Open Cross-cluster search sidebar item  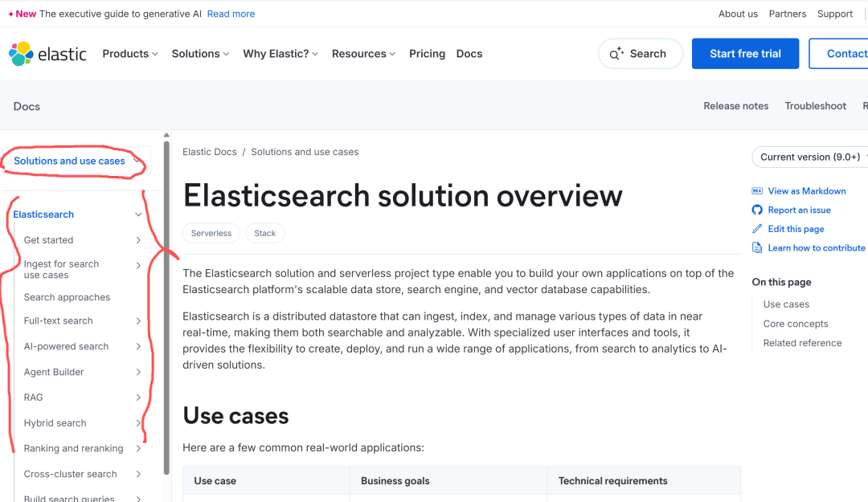coord(70,475)
